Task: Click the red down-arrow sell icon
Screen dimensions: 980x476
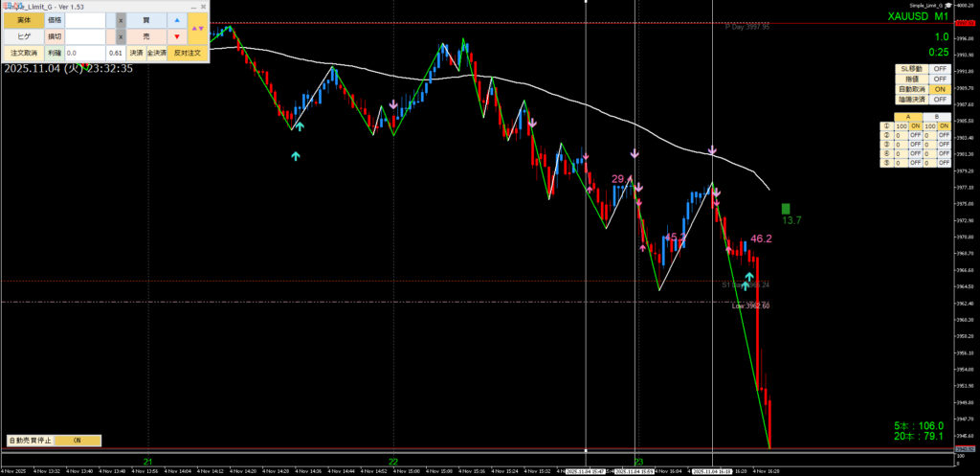Action: point(176,36)
